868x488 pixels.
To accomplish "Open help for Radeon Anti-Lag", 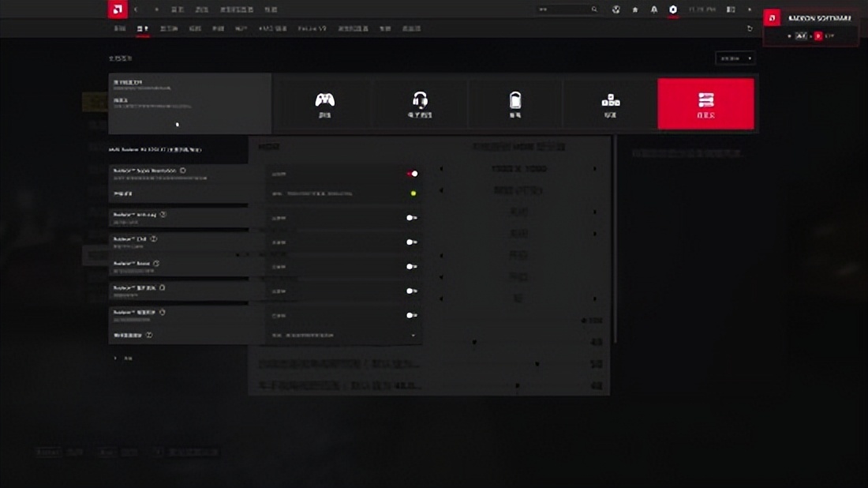I will tap(163, 214).
